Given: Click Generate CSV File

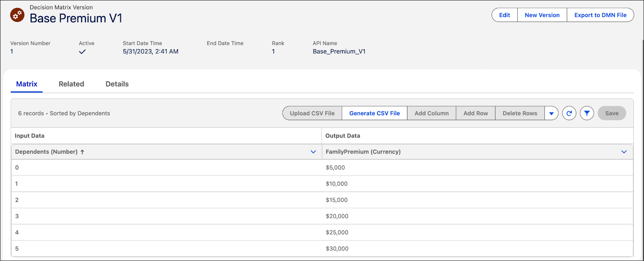Looking at the screenshot, I should pos(374,113).
